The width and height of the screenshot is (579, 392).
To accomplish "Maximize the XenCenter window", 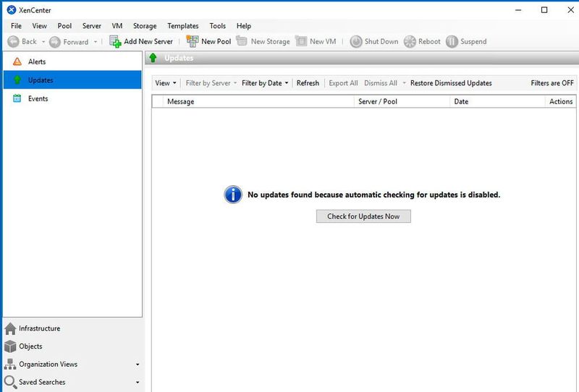I will point(544,10).
